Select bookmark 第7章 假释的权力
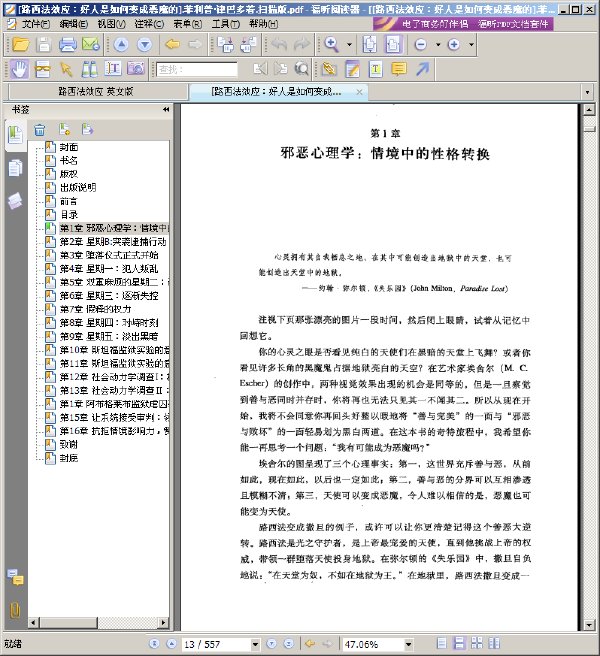 [95, 309]
